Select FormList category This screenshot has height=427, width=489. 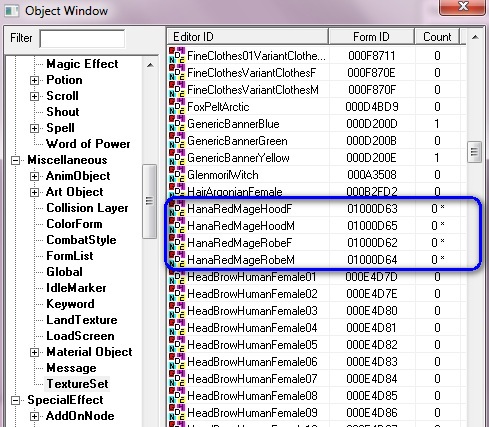coord(70,256)
